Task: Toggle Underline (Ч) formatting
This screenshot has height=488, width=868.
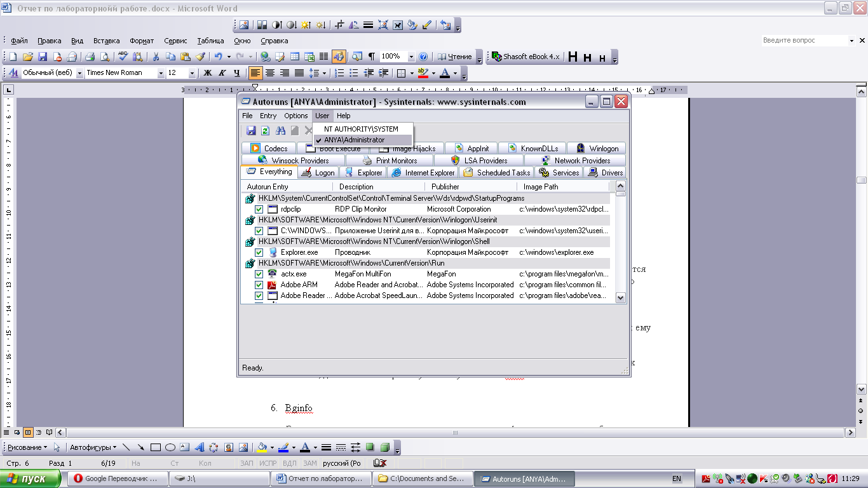Action: tap(237, 73)
